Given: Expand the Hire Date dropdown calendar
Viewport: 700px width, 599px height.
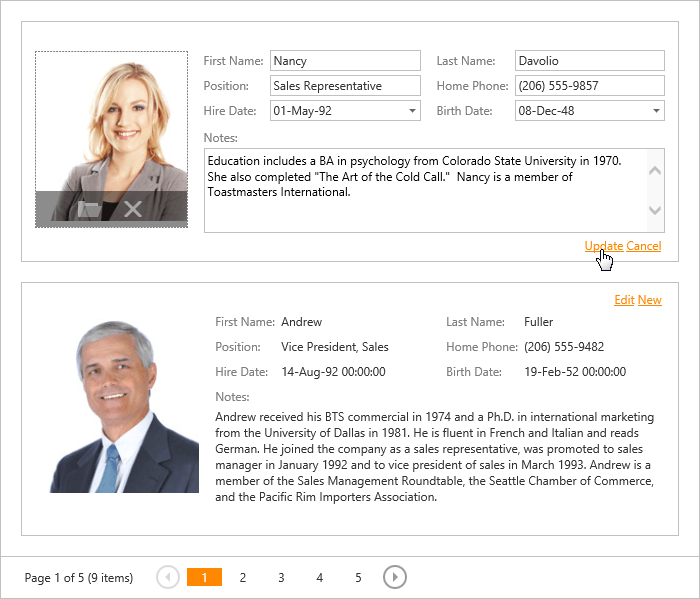Looking at the screenshot, I should pyautogui.click(x=412, y=111).
